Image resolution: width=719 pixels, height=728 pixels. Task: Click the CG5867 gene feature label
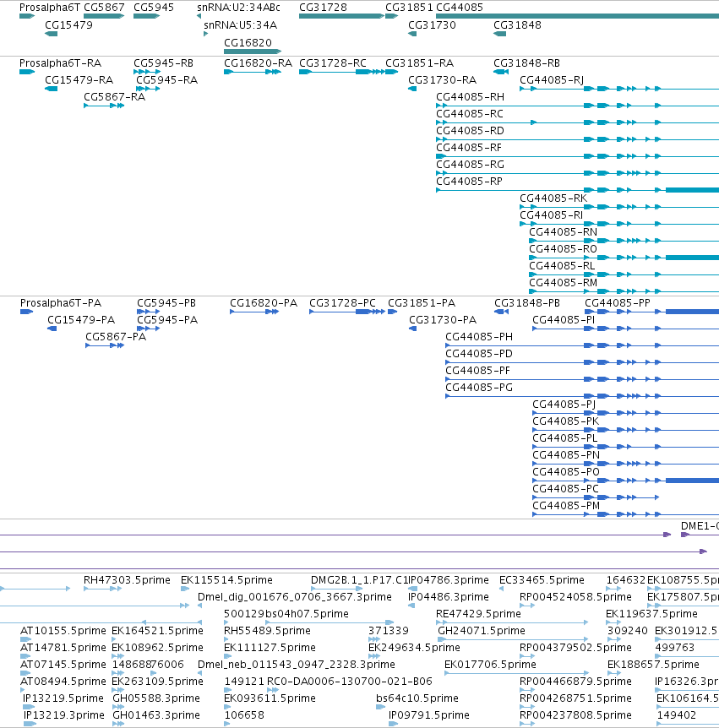click(104, 8)
